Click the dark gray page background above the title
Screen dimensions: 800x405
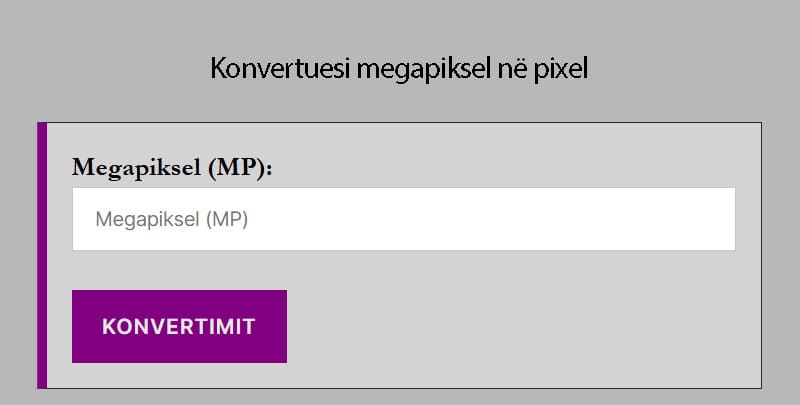click(x=400, y=20)
